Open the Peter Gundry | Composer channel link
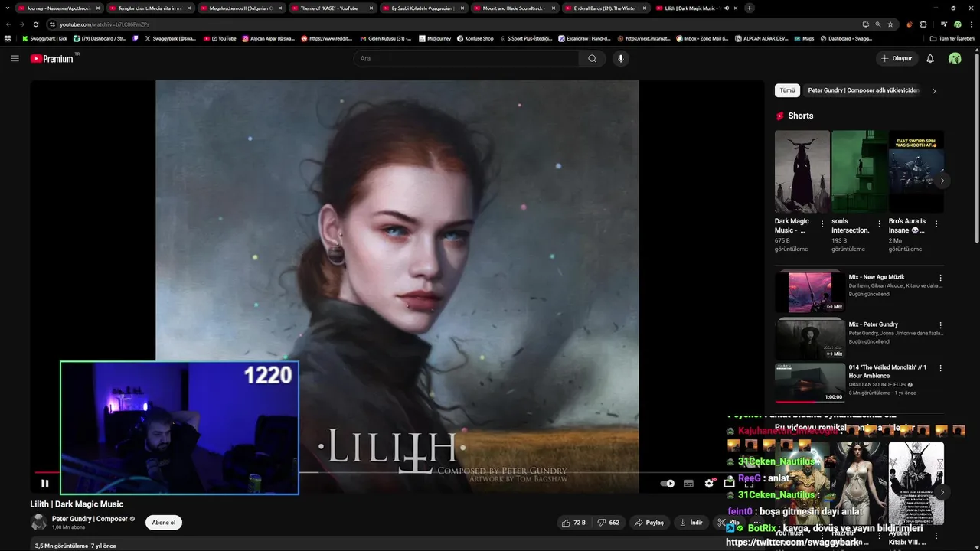 coord(90,519)
